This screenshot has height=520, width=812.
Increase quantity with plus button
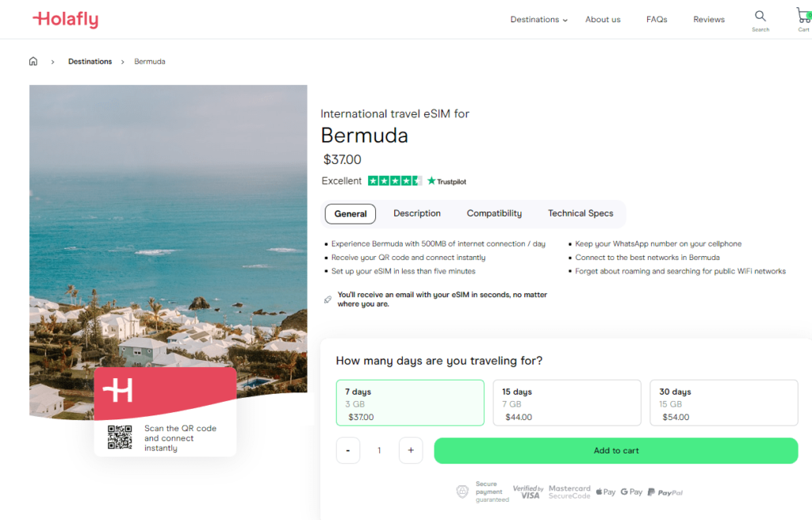(411, 450)
